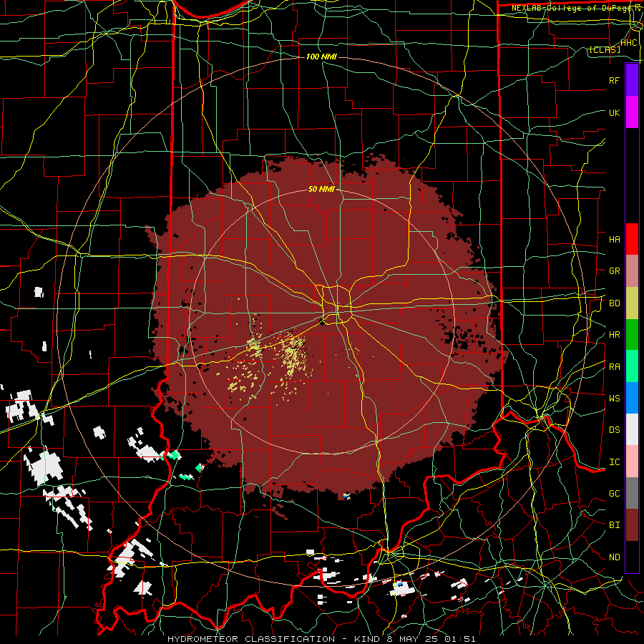Image resolution: width=644 pixels, height=644 pixels.
Task: Select the dusty pink GR legend swatch
Action: (632, 271)
